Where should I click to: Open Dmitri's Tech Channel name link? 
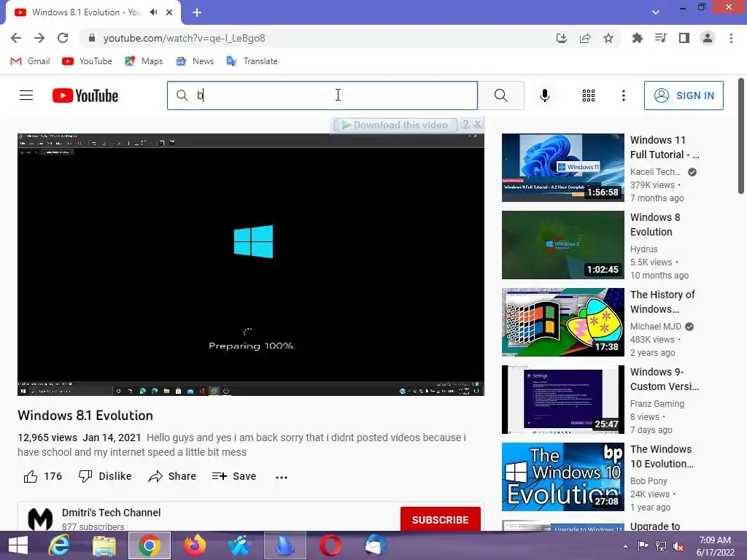pos(111,513)
